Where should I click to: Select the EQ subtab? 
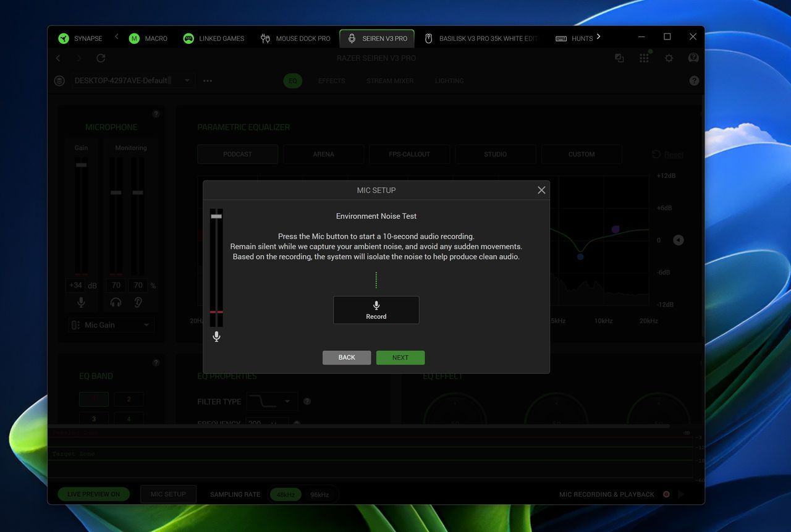pyautogui.click(x=293, y=81)
